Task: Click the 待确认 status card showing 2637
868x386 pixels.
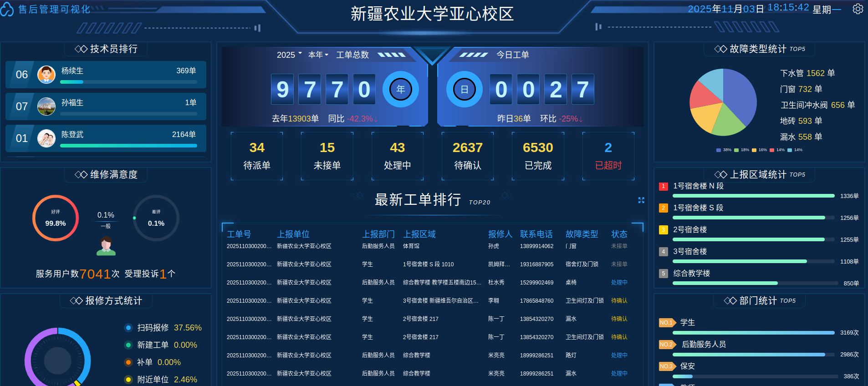Action: pyautogui.click(x=467, y=156)
